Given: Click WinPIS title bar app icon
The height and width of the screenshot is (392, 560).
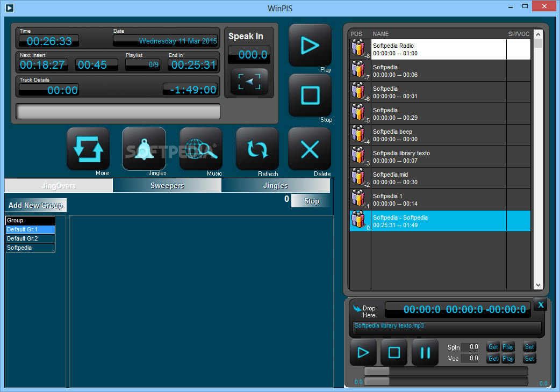Looking at the screenshot, I should tap(10, 8).
